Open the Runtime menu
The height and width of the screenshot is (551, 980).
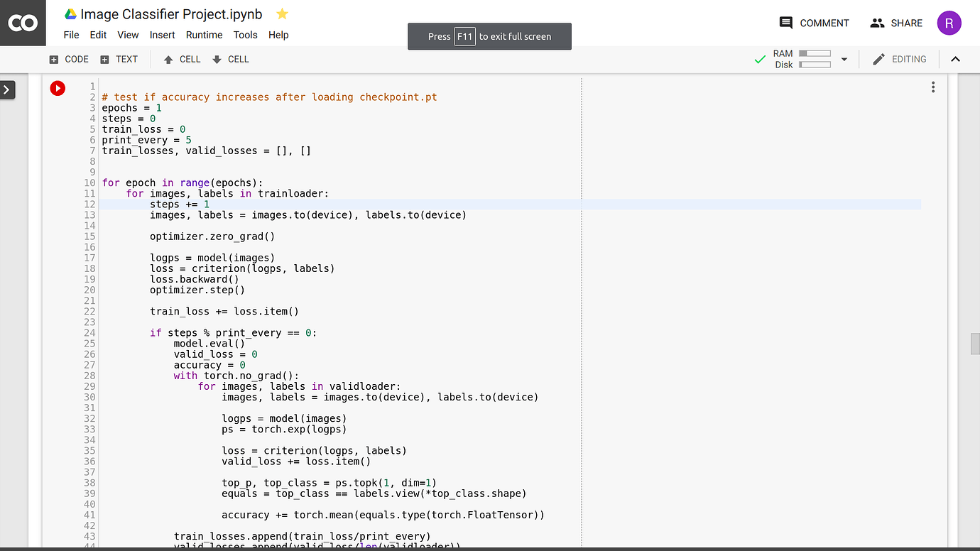pyautogui.click(x=205, y=35)
